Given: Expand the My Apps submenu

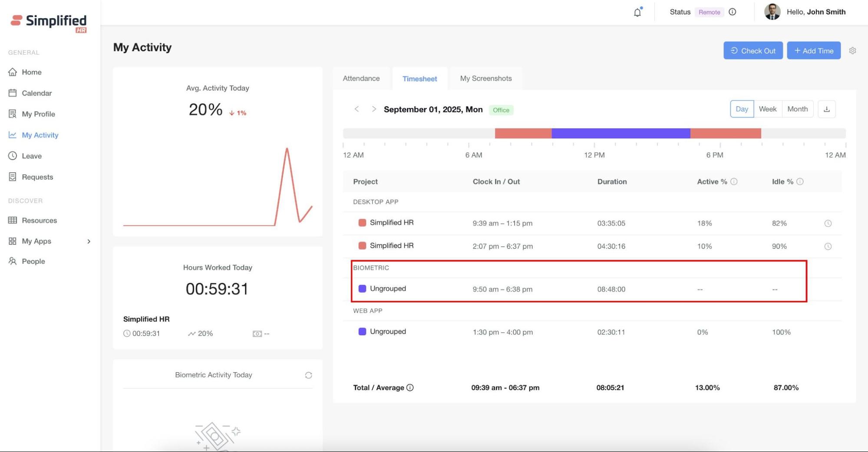Looking at the screenshot, I should pyautogui.click(x=89, y=242).
